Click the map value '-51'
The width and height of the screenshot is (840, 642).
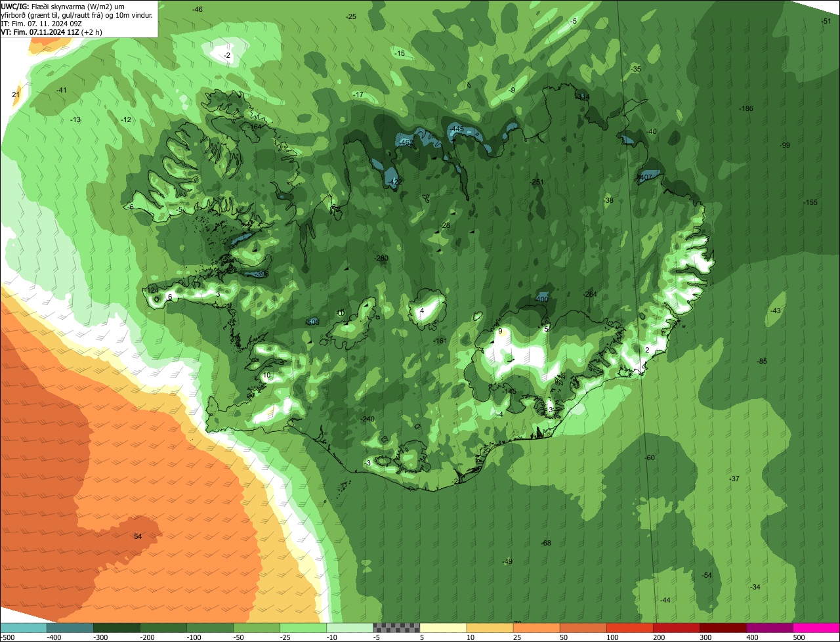826,21
